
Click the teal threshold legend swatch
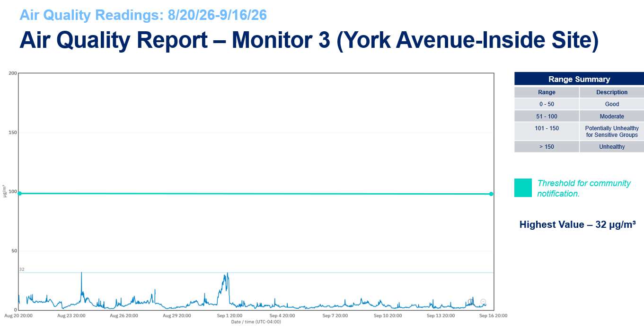[523, 188]
